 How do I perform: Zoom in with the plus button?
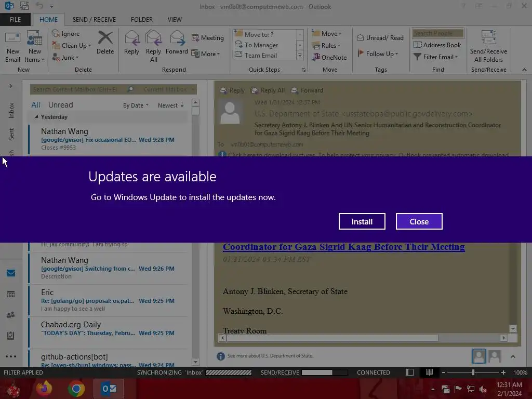coord(503,373)
